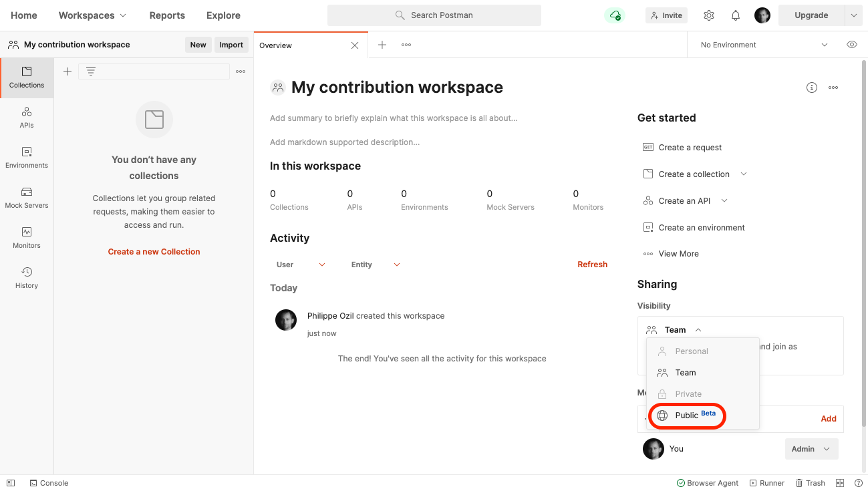
Task: Click Philippe Ozil activity avatar
Action: [x=286, y=320]
